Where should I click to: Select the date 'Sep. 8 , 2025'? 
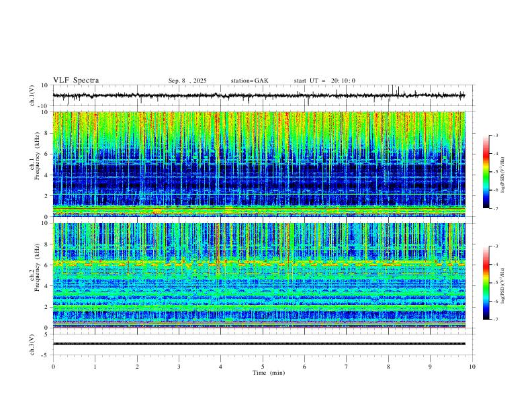coord(187,81)
